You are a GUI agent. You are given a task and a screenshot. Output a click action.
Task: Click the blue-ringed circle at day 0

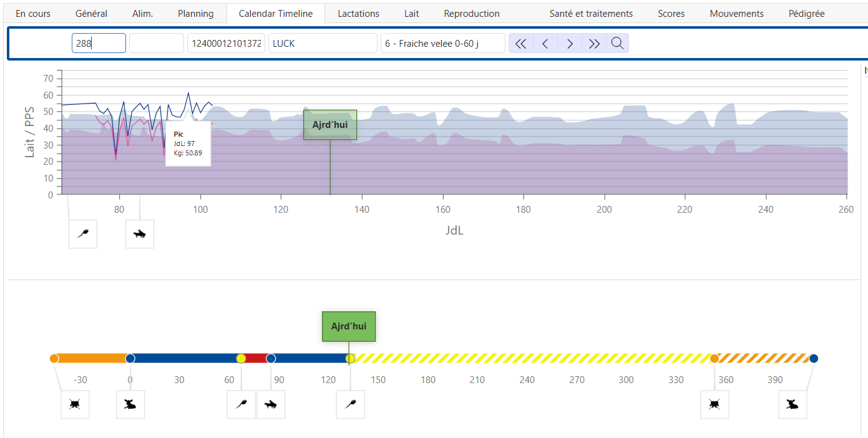(x=130, y=358)
